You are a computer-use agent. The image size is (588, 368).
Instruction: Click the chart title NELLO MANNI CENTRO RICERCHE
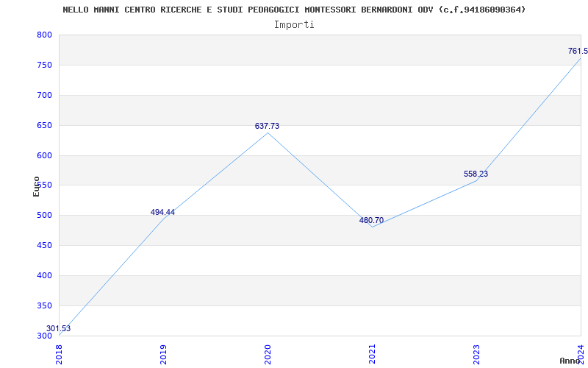(294, 10)
